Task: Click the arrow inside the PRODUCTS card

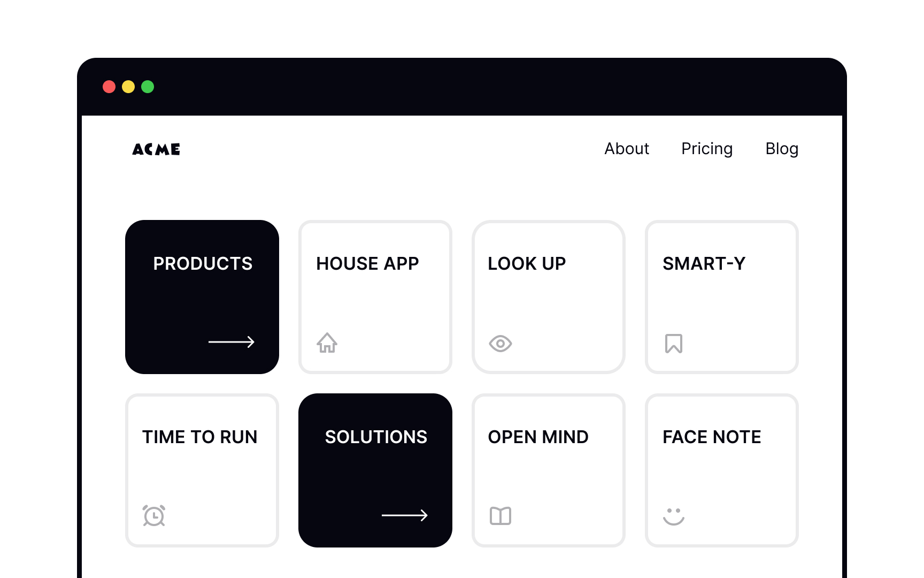Action: (232, 342)
